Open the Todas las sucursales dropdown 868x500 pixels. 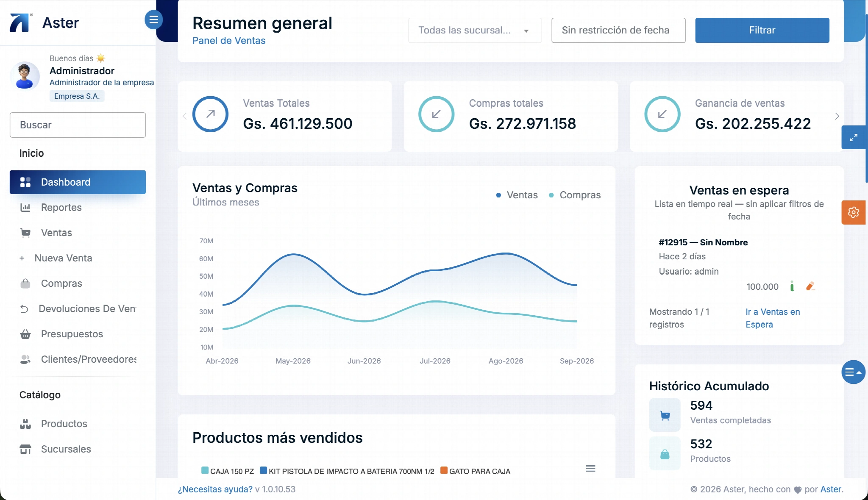coord(475,30)
